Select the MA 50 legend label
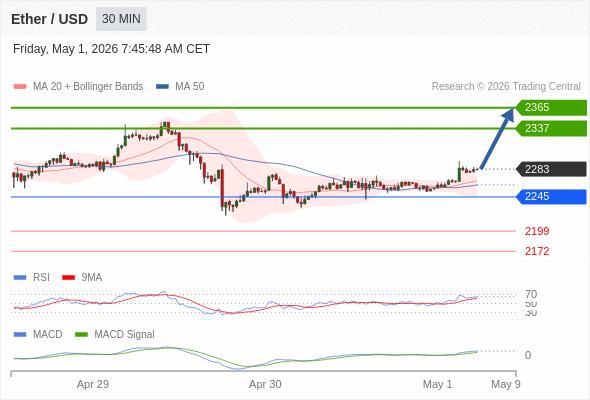The image size is (590, 400). click(x=190, y=87)
